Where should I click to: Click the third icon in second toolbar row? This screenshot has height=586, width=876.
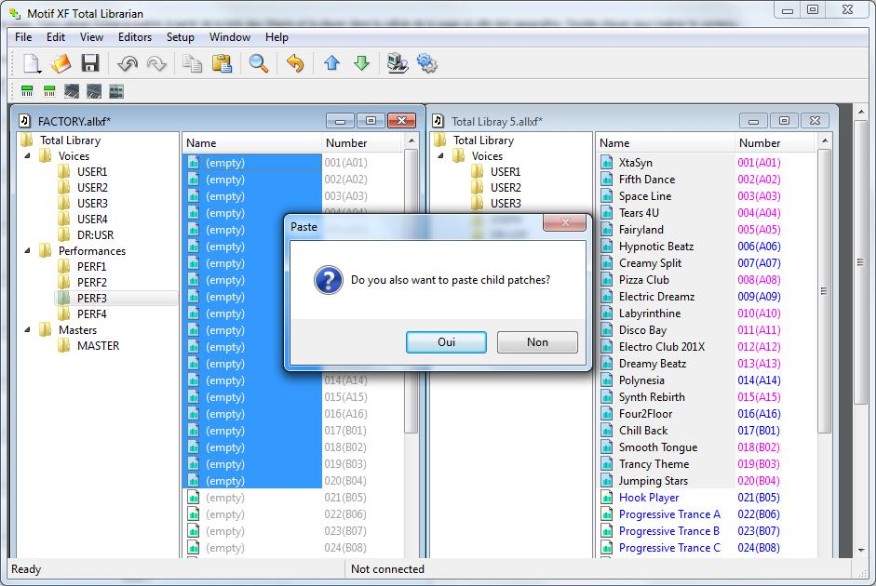[x=72, y=91]
